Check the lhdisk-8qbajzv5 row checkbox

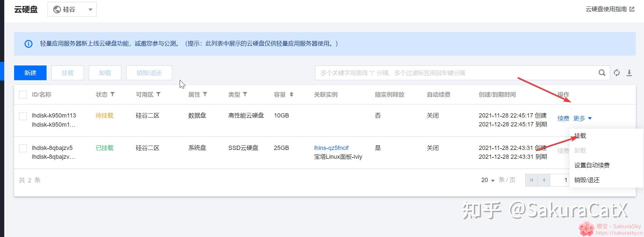(23, 148)
